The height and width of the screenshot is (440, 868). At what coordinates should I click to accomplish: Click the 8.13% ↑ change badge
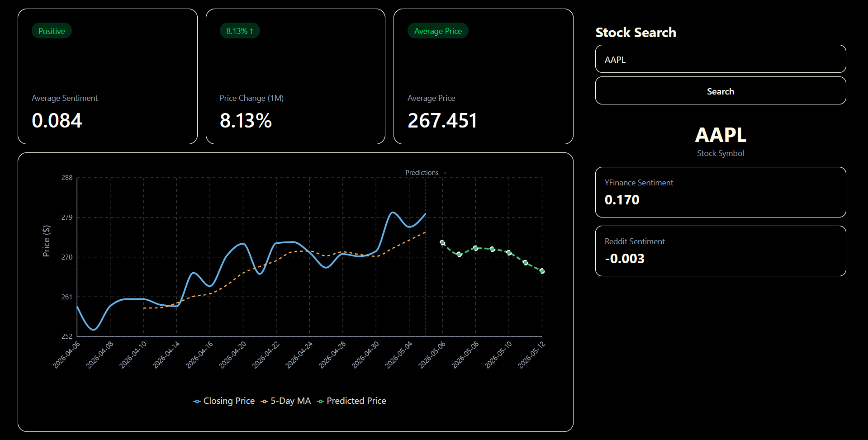tap(240, 31)
